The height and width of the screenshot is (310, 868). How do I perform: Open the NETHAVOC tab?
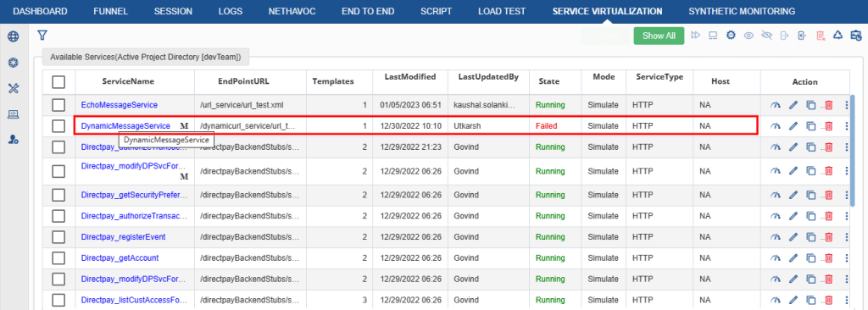tap(292, 11)
